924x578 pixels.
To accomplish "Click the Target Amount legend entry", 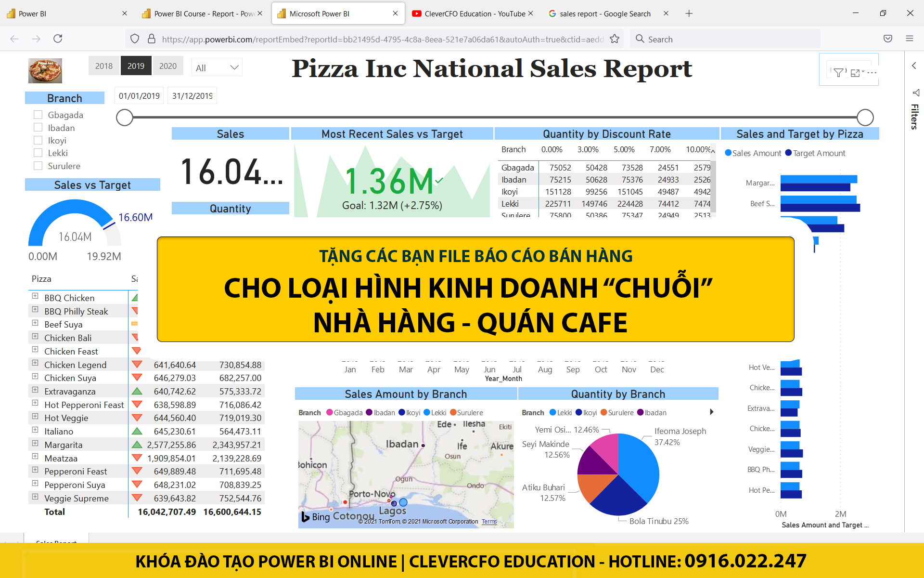I will 815,153.
